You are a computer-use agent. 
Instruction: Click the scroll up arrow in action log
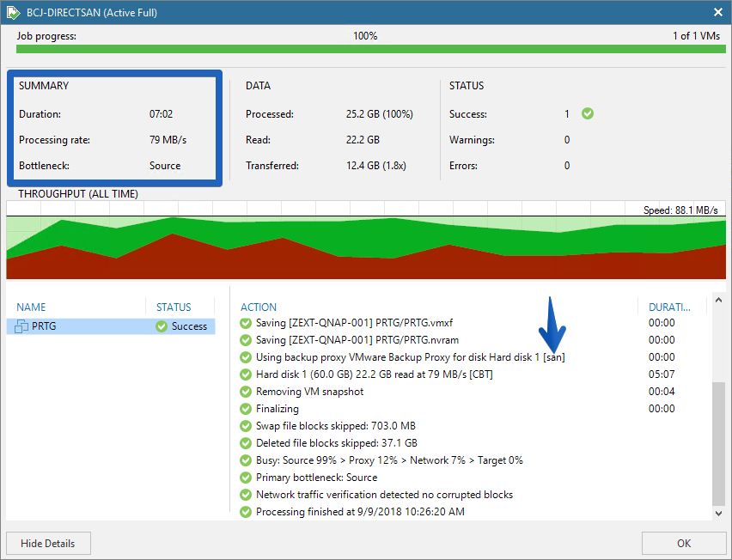point(719,300)
